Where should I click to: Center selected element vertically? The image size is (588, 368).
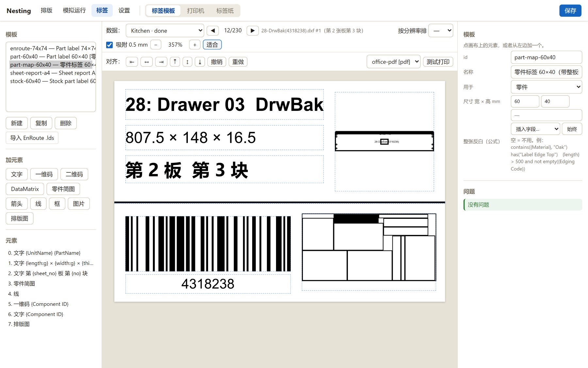(188, 62)
